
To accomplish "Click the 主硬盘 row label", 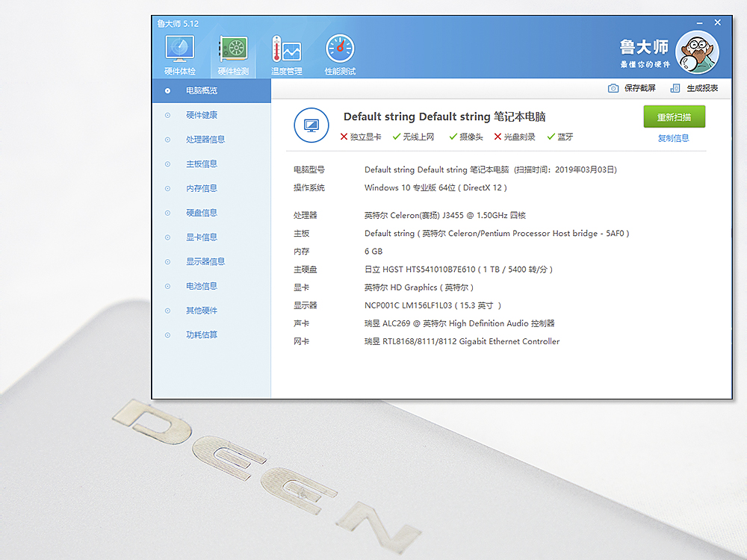I will [x=306, y=270].
